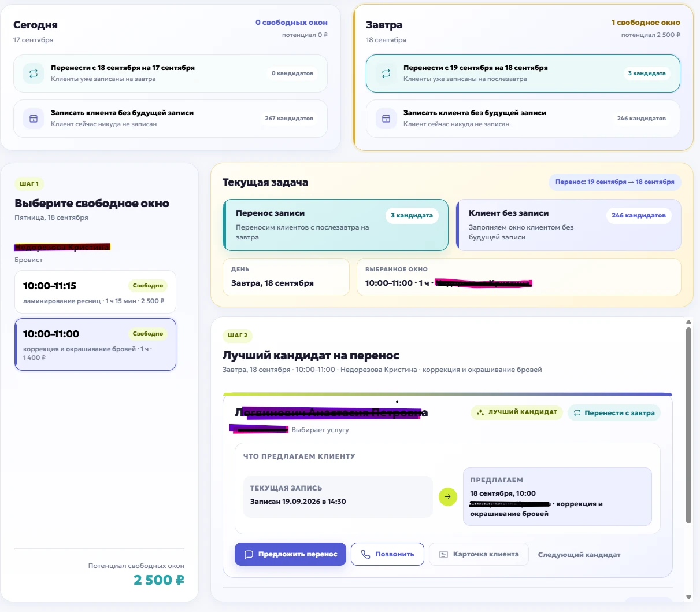Click the card icon on 'Карточка клиента'
700x612 pixels.
point(443,554)
